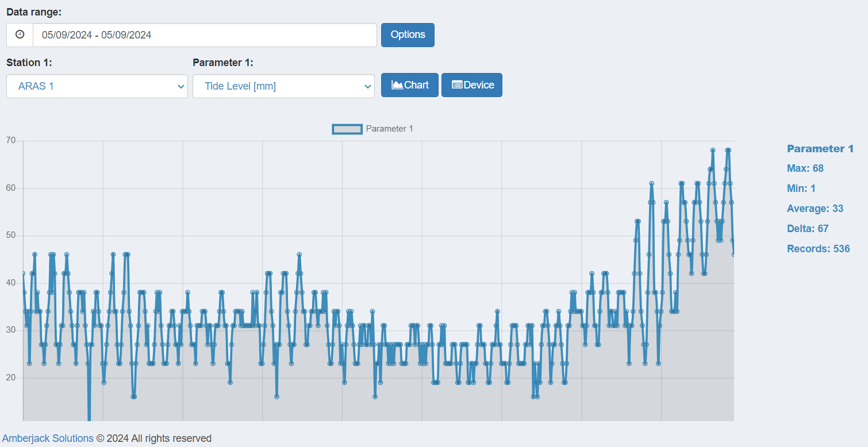868x447 pixels.
Task: Click the list icon on the Device button
Action: 457,85
